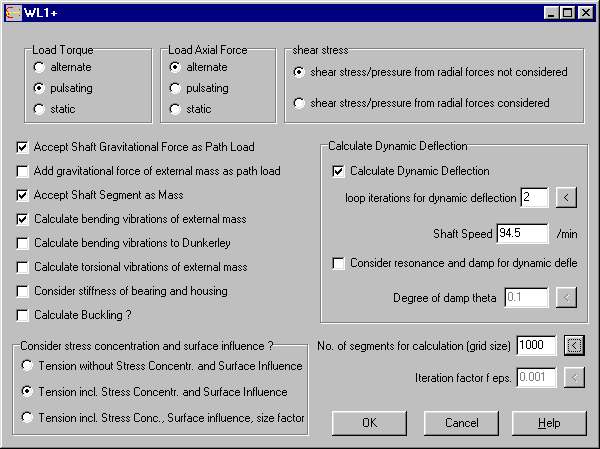Enable Calculate Buckling checkbox

tap(23, 315)
